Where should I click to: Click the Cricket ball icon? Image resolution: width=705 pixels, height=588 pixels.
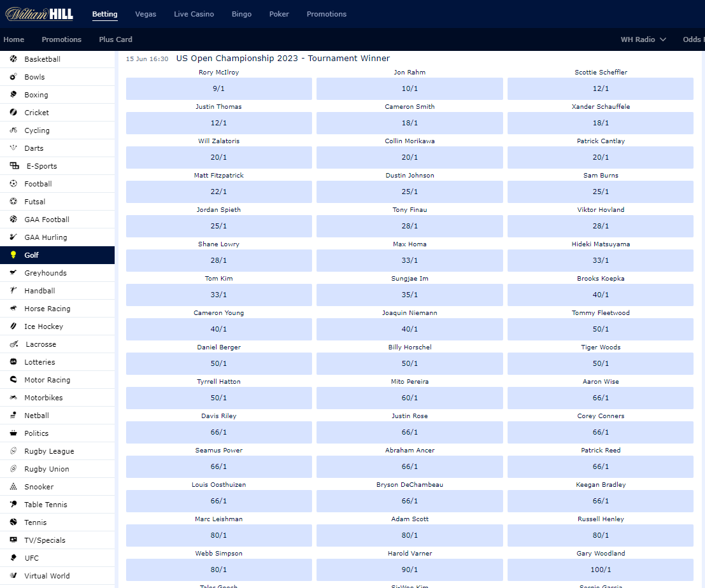pyautogui.click(x=13, y=112)
